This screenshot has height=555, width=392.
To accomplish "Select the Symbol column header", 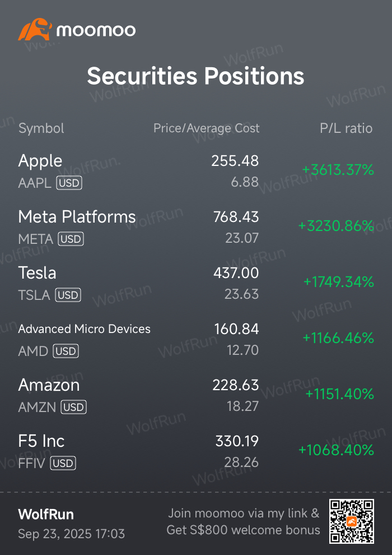I will tap(41, 128).
